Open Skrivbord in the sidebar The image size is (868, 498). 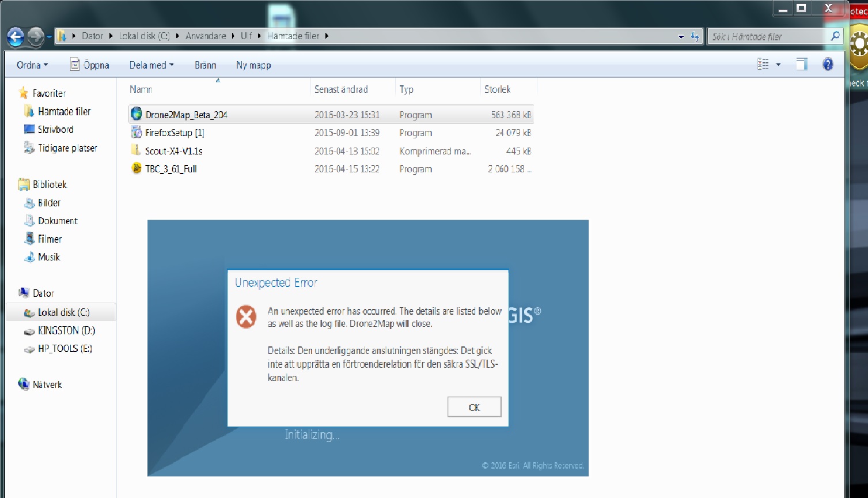tap(55, 130)
